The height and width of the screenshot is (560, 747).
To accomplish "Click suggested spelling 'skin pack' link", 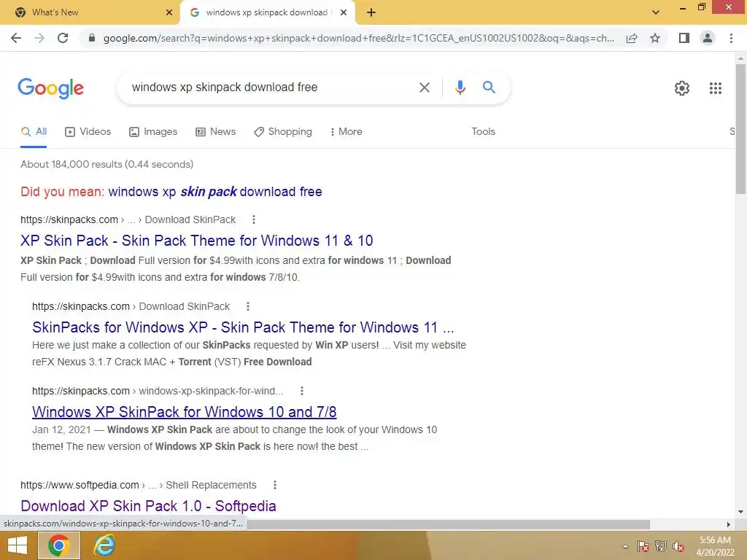I will 215,192.
